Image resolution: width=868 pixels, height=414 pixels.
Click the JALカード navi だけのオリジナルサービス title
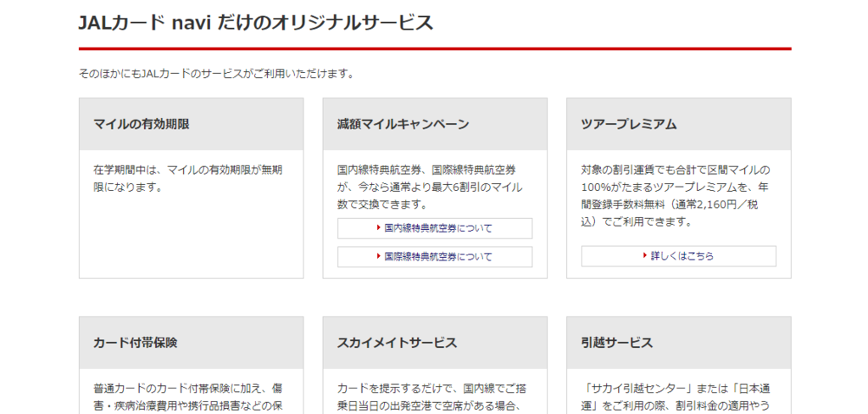256,23
